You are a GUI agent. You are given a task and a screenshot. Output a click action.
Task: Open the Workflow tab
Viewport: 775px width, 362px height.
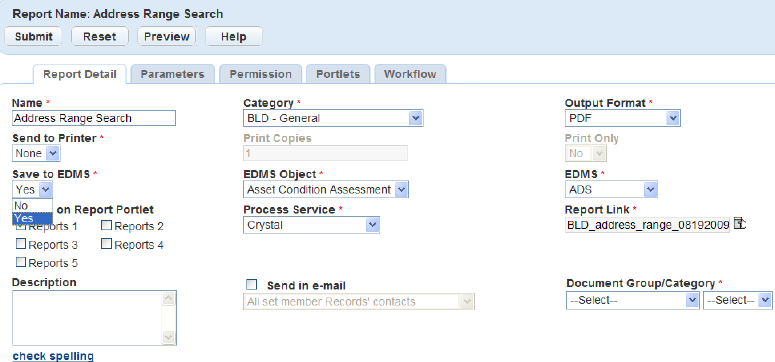click(x=410, y=74)
